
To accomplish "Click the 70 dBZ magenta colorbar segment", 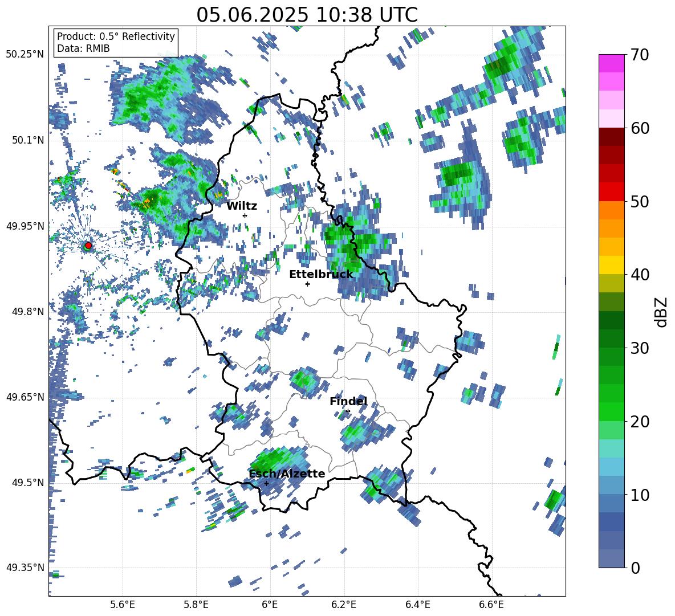I will (x=611, y=63).
